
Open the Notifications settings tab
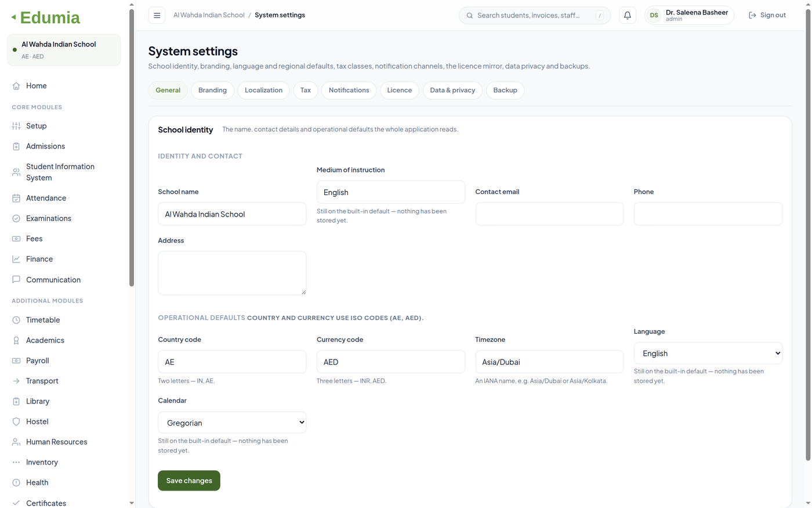click(349, 90)
